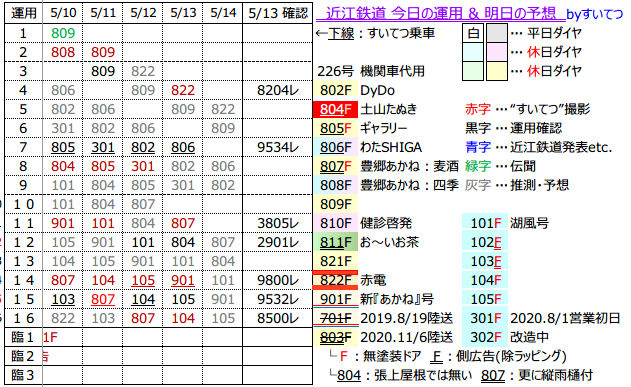
Task: Click the 灰字 推測・予想 legend entry
Action: point(517,185)
